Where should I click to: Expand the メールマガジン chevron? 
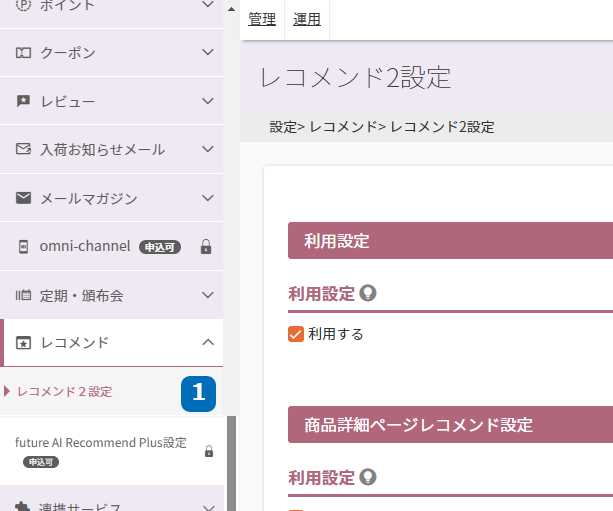[208, 198]
